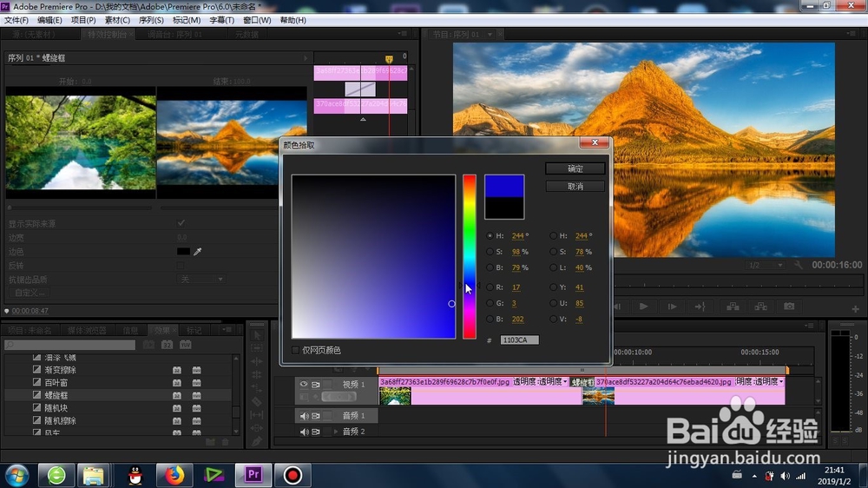Cancel color picker with 取消 button

pos(575,187)
